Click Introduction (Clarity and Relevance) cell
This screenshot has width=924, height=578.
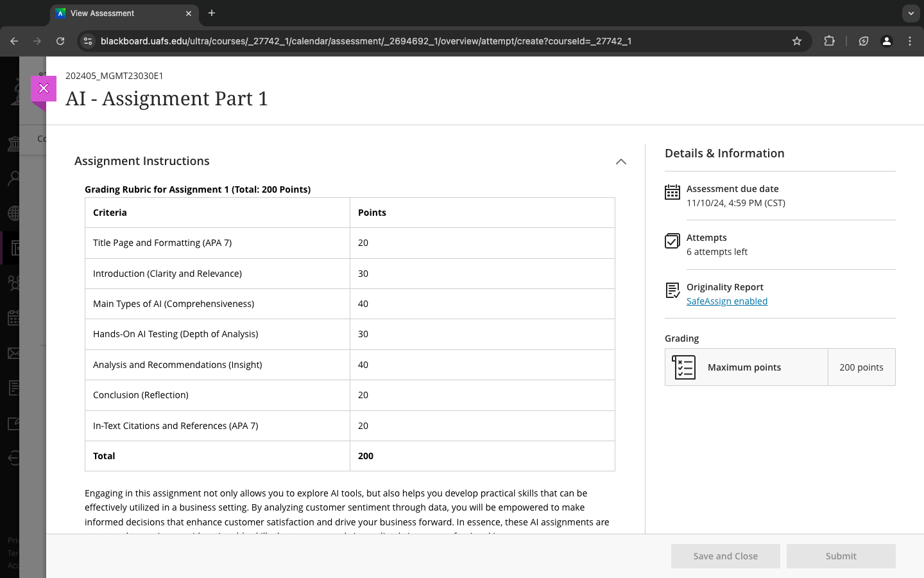click(218, 274)
